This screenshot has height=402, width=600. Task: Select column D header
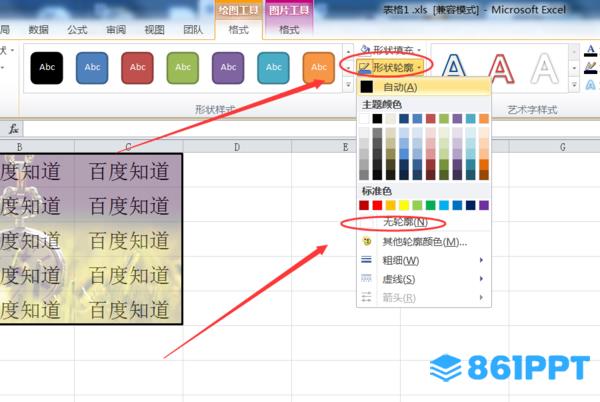coord(237,147)
